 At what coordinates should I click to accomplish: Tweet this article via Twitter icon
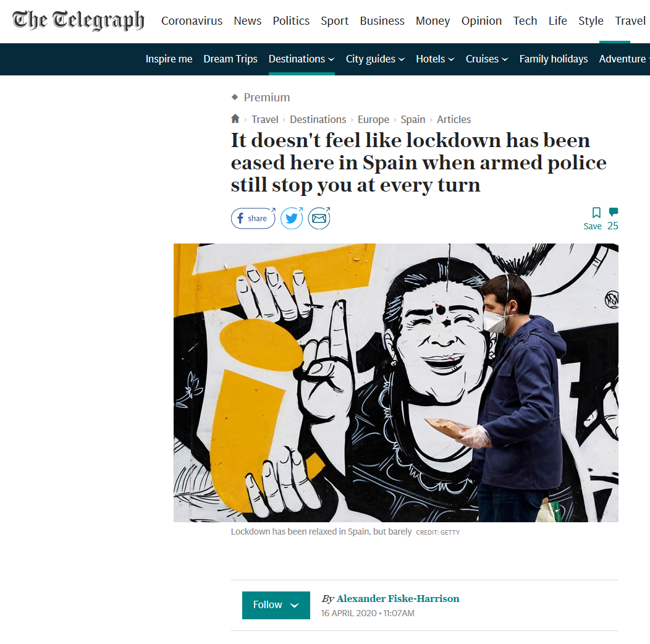(292, 218)
